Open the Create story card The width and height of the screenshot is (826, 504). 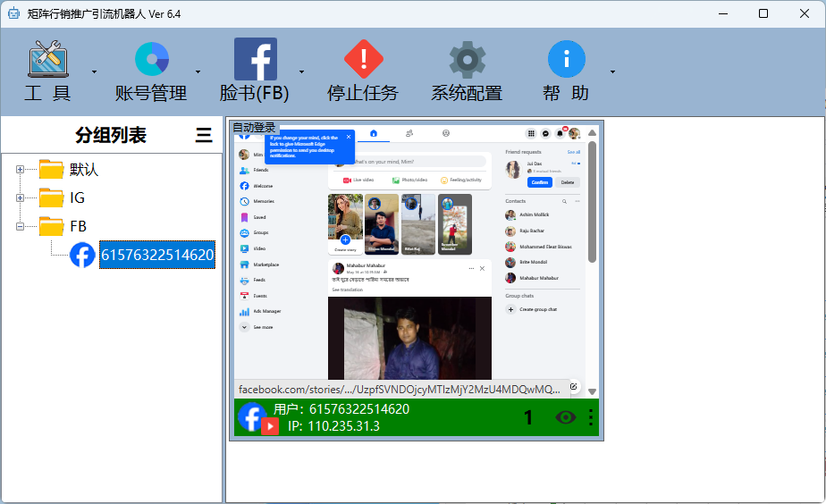(x=345, y=224)
